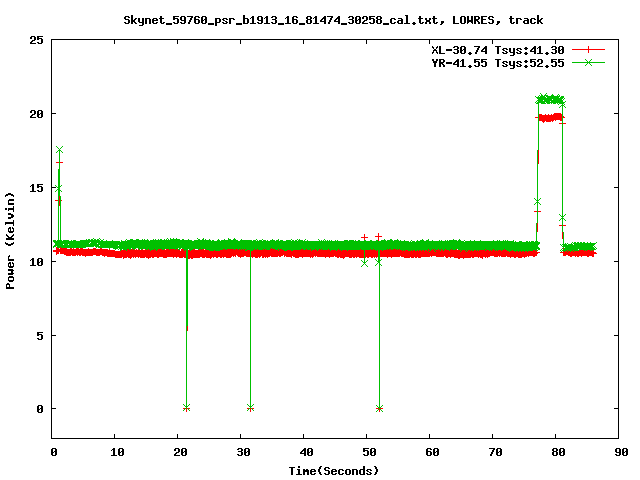Click the red calibration plateau near 19.8 Kelvin

[550, 118]
